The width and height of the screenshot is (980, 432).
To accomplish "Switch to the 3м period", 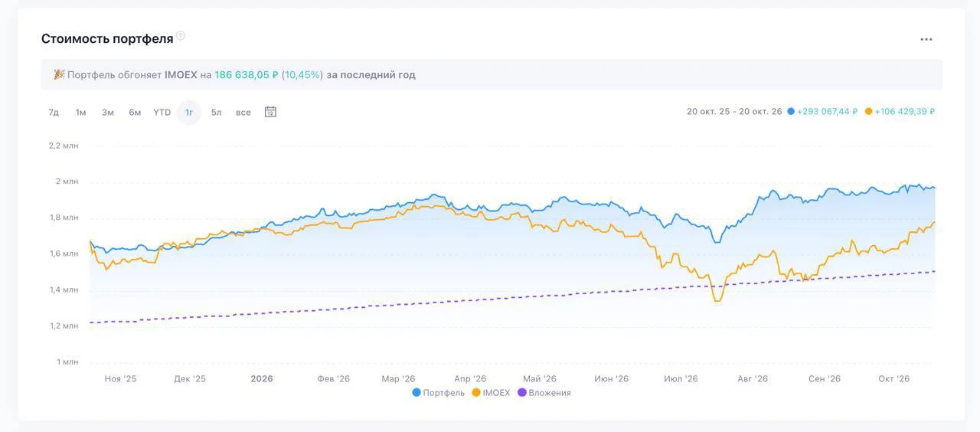I will click(108, 113).
